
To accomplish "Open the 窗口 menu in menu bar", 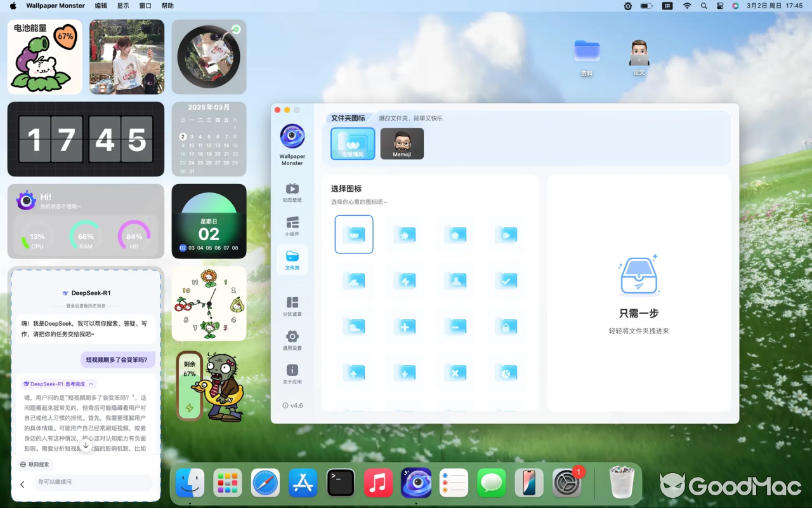I will coord(145,6).
